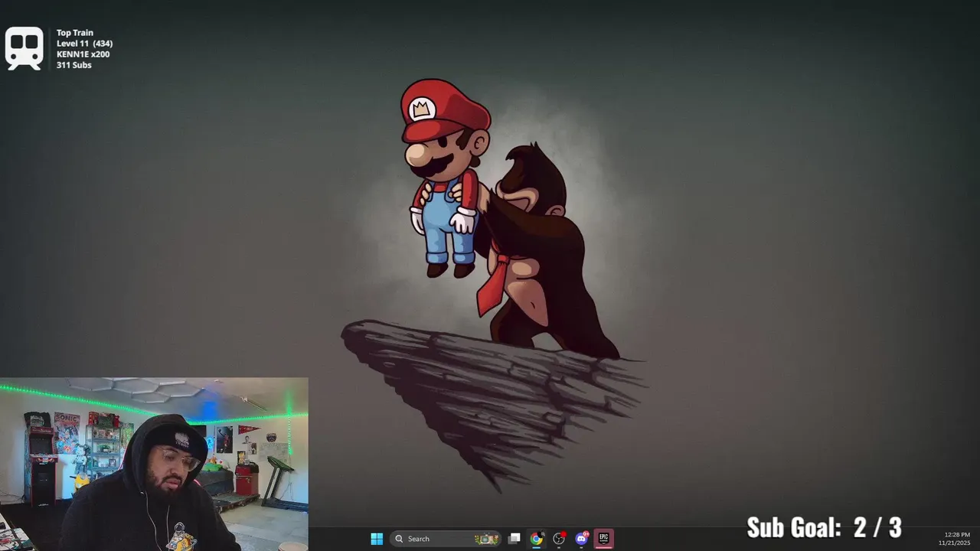Open the Windows Start menu
980x551 pixels.
377,539
